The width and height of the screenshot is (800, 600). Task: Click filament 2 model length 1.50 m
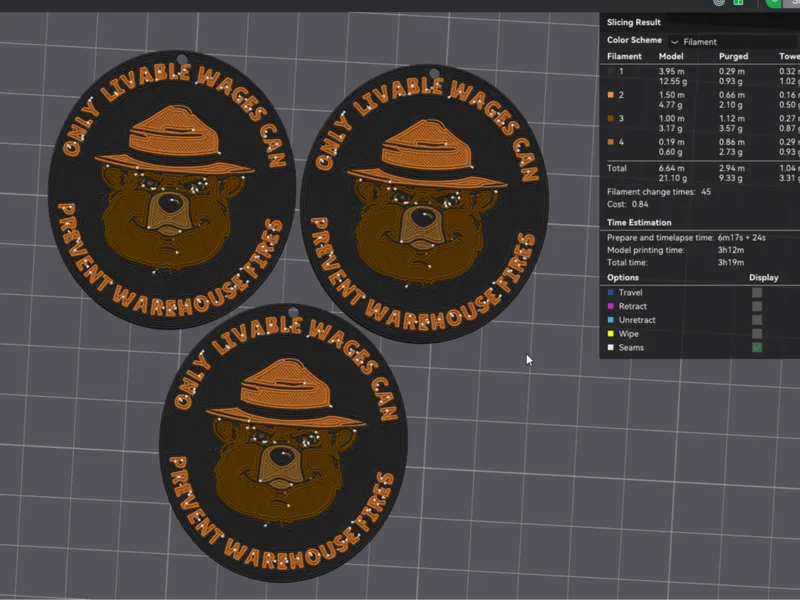pos(671,95)
